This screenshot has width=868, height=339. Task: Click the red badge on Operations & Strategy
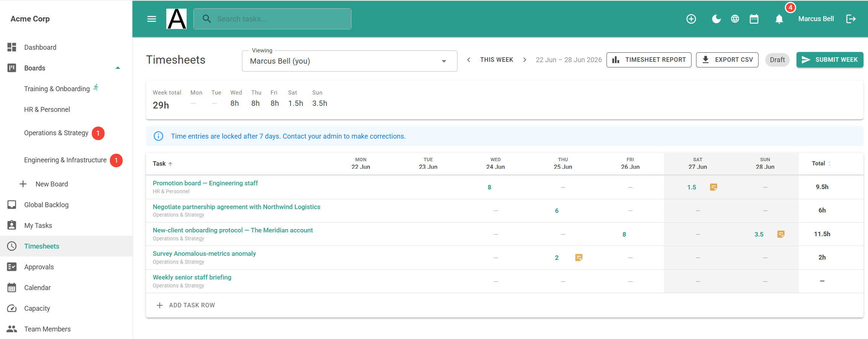(98, 133)
